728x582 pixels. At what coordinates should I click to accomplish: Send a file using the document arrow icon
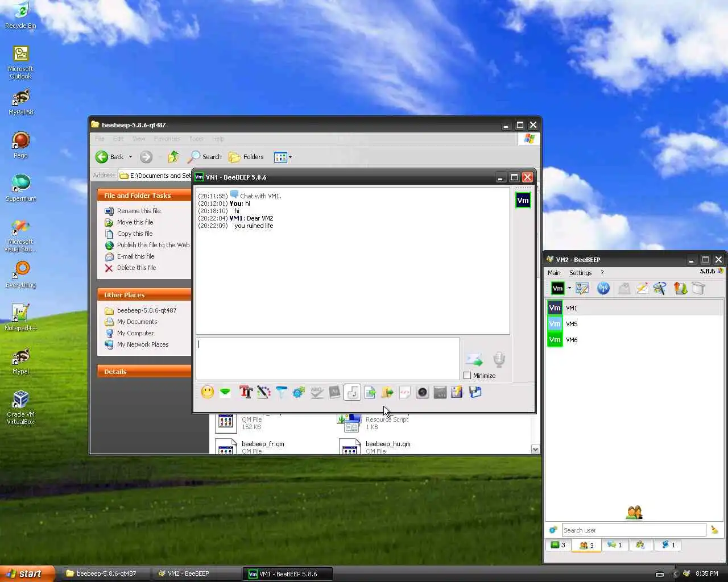click(370, 392)
